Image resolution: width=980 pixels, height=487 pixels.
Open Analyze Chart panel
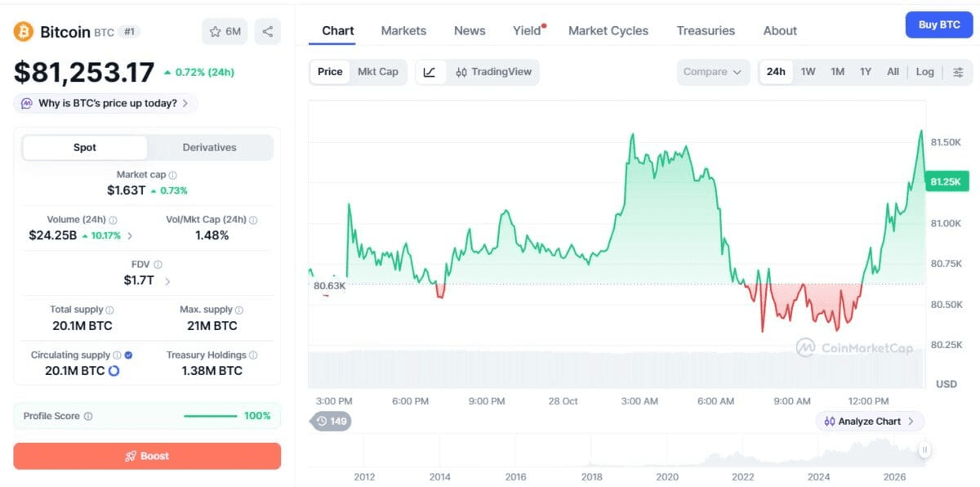click(x=870, y=422)
